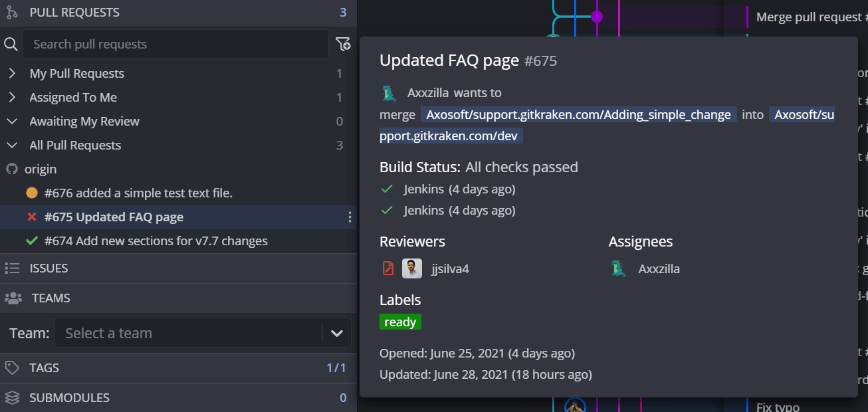
Task: Collapse the Awaiting My Review section
Action: coord(13,121)
